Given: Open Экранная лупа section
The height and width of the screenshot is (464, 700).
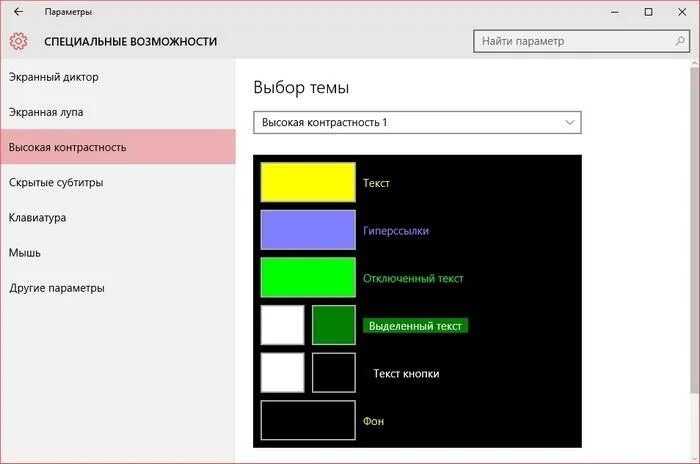Looking at the screenshot, I should (117, 112).
